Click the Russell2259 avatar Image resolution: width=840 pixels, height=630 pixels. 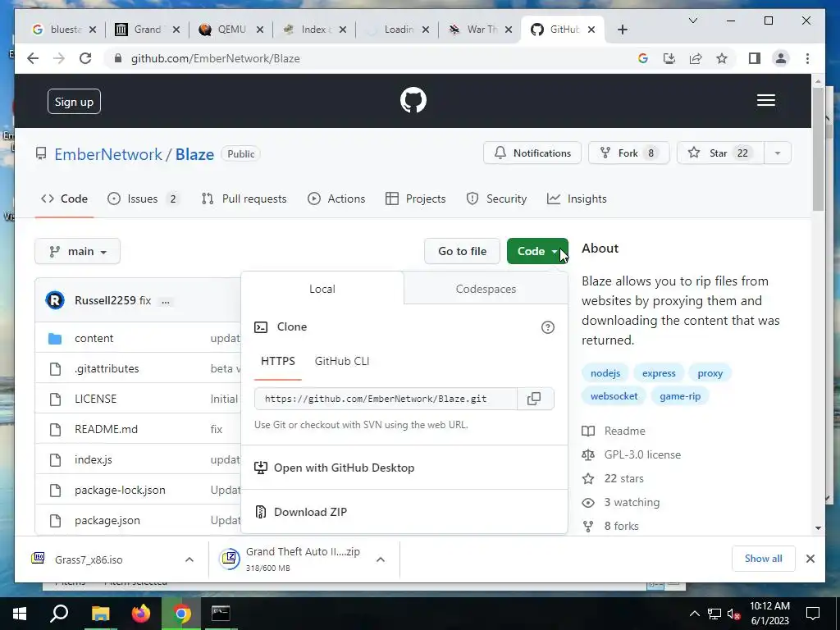[x=55, y=300]
